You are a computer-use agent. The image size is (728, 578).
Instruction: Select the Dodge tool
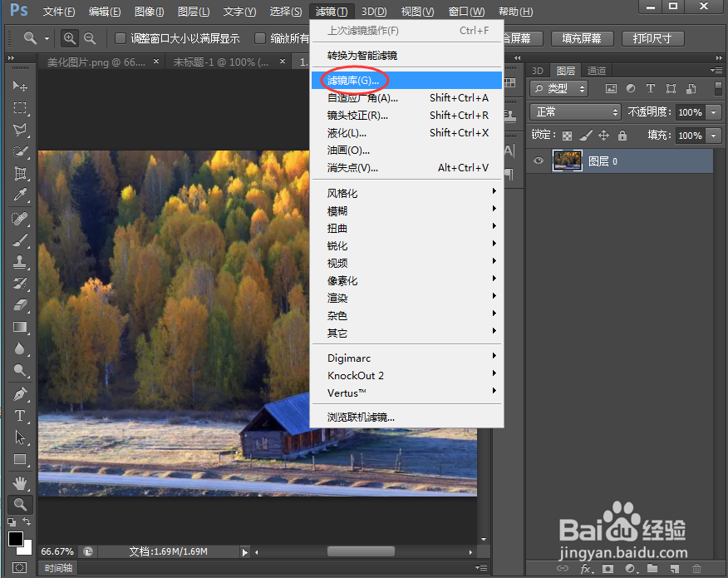click(x=20, y=370)
